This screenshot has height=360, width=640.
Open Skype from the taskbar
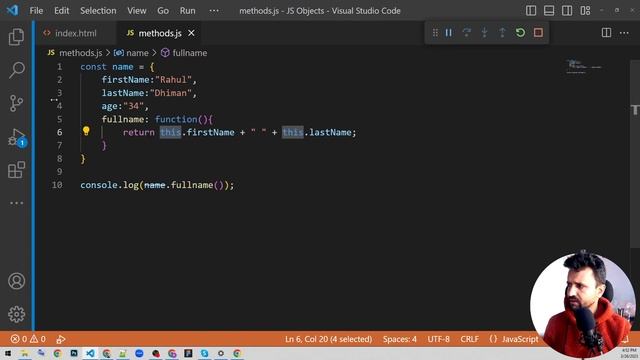click(x=204, y=353)
